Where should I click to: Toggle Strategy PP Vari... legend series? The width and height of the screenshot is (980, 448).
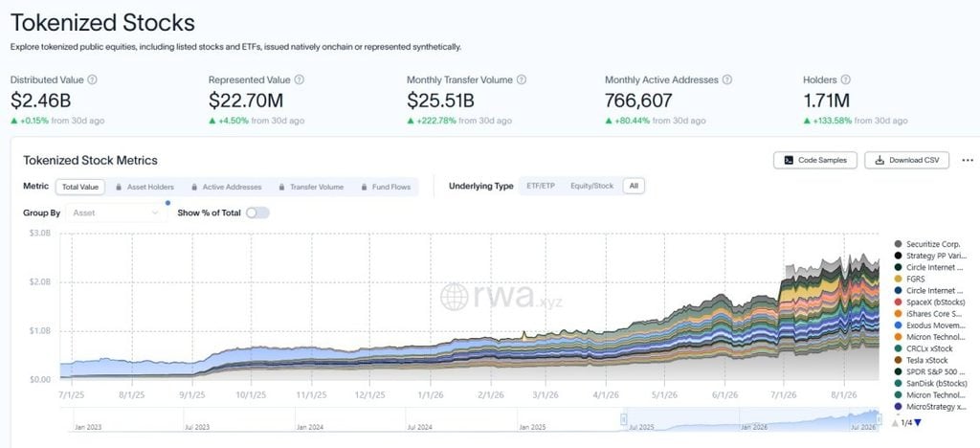click(x=930, y=256)
